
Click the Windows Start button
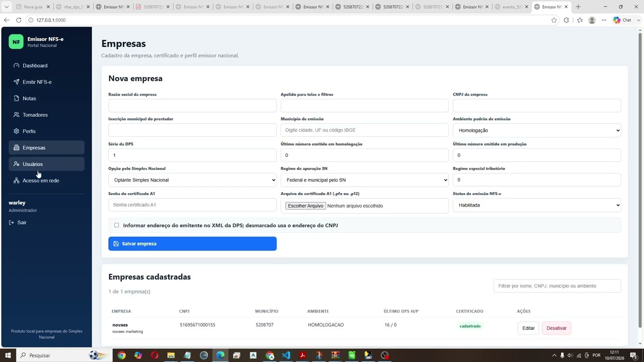8,355
